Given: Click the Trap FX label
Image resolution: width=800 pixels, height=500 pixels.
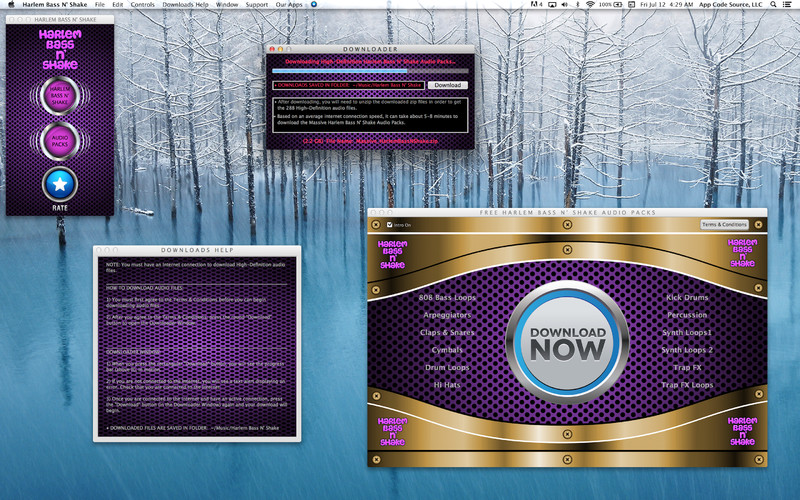Looking at the screenshot, I should coord(687,367).
